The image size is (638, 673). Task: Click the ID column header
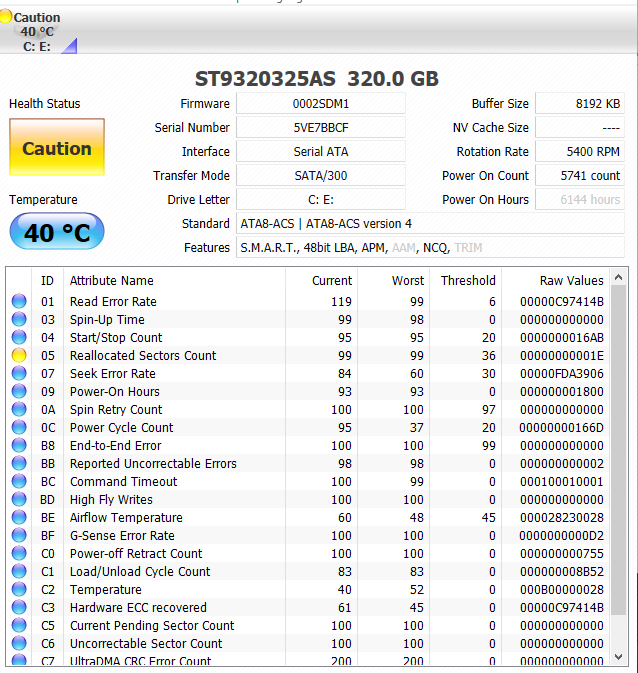pyautogui.click(x=47, y=281)
